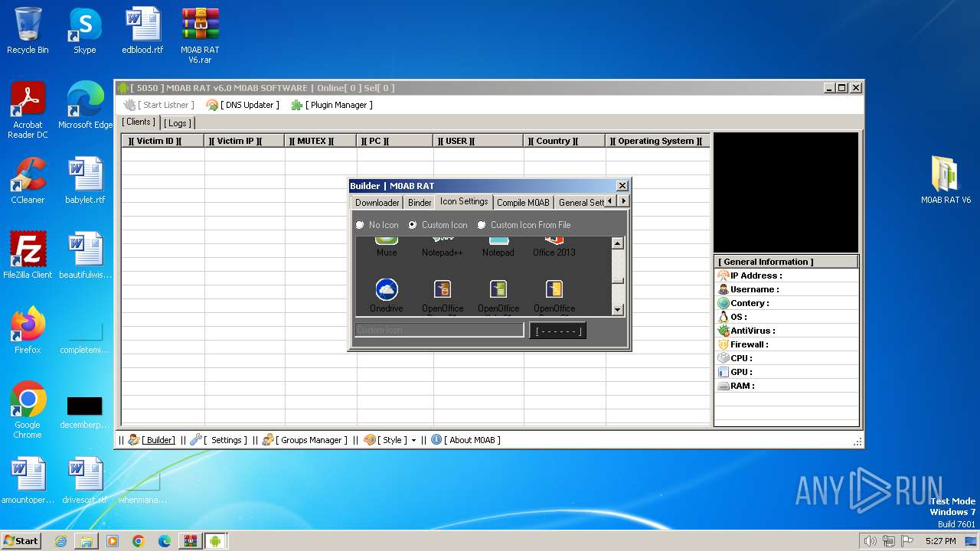Click the clock showing 5:27 PM
The width and height of the screenshot is (980, 551).
(940, 541)
